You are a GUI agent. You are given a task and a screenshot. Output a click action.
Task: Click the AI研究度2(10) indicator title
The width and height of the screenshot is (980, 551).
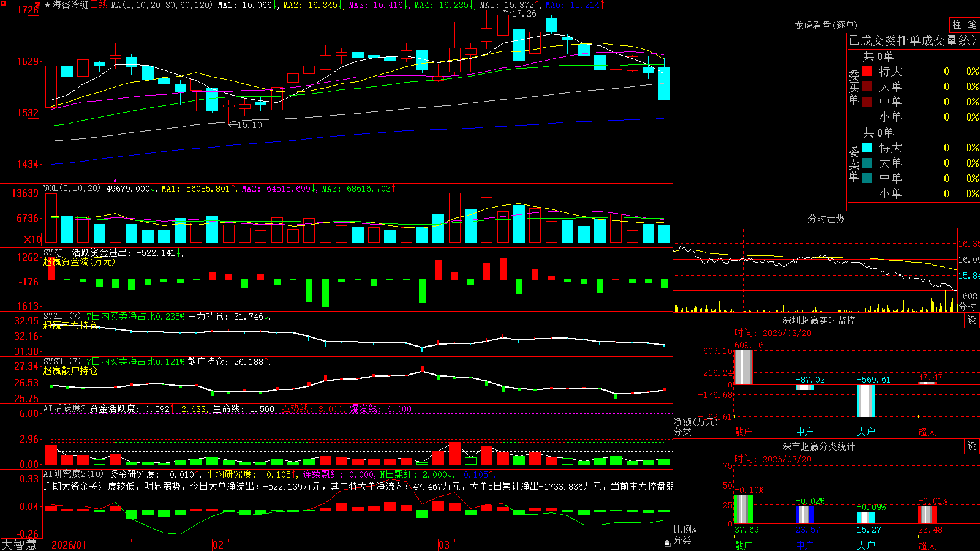click(x=73, y=474)
